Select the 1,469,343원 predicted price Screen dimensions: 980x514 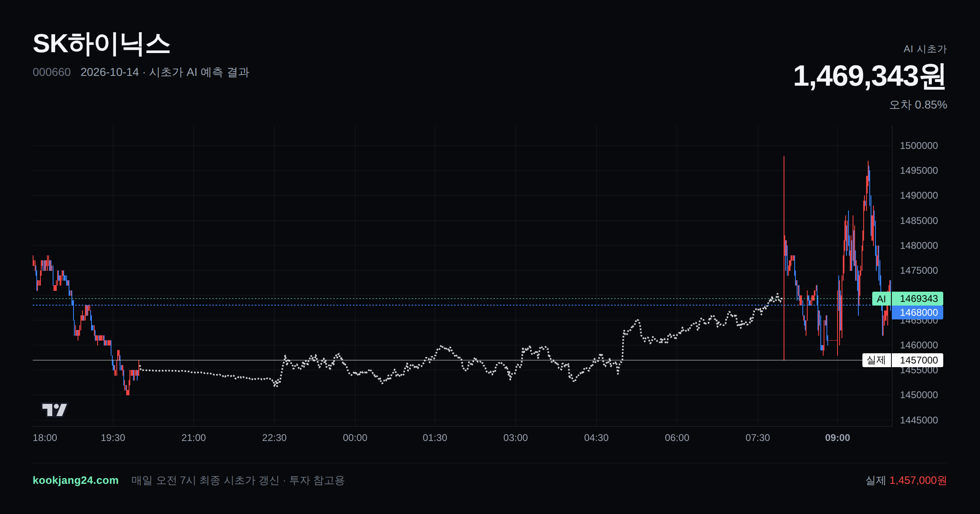point(869,76)
